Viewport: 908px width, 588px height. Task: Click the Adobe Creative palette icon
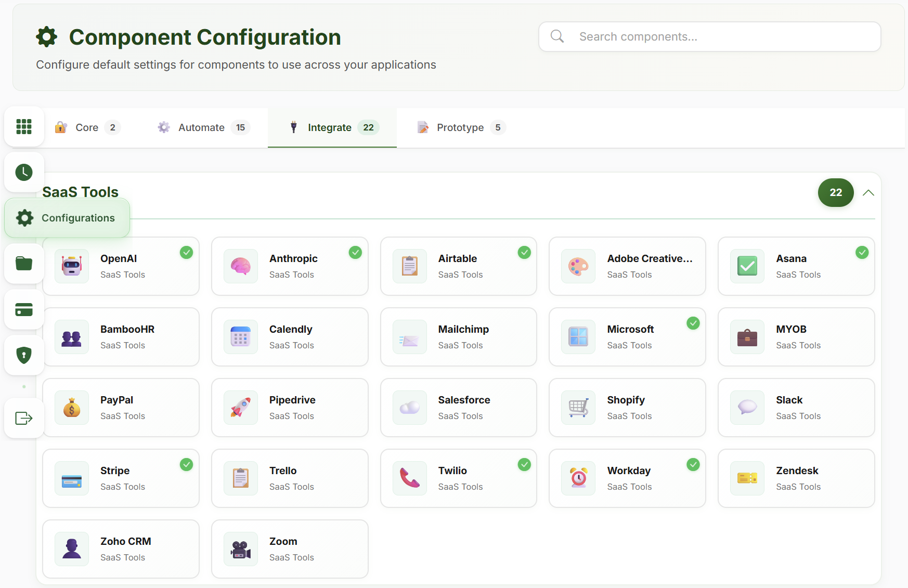(x=578, y=266)
